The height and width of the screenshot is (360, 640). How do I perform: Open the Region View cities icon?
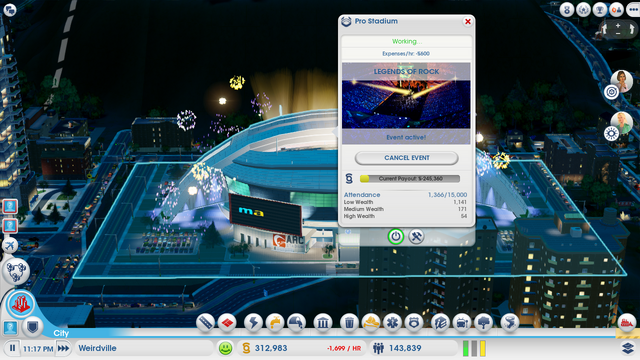click(16, 271)
